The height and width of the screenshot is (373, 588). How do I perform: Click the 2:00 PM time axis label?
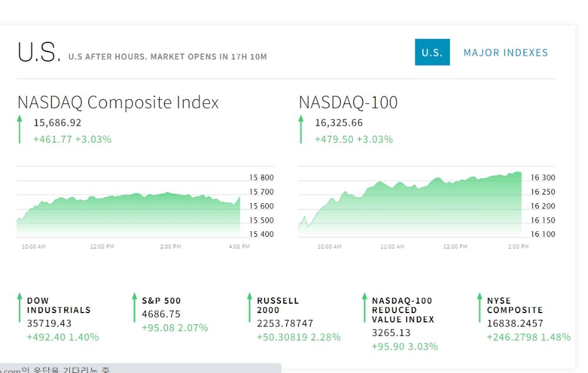pyautogui.click(x=171, y=247)
